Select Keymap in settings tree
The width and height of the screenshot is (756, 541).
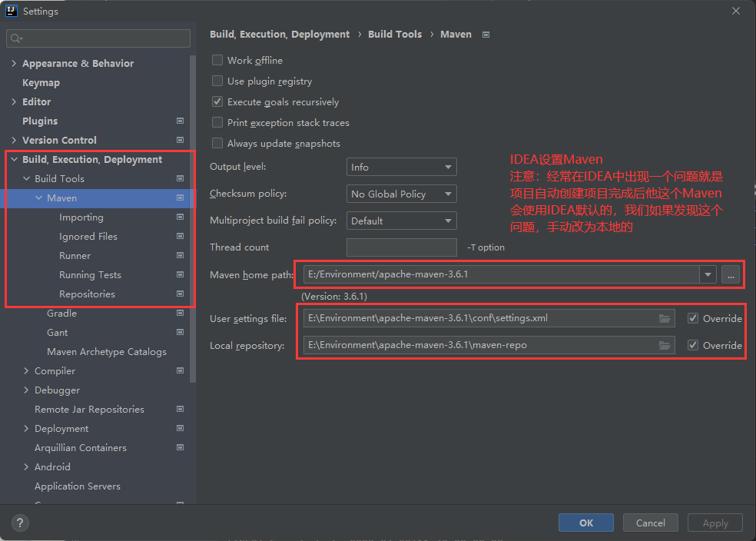(41, 82)
